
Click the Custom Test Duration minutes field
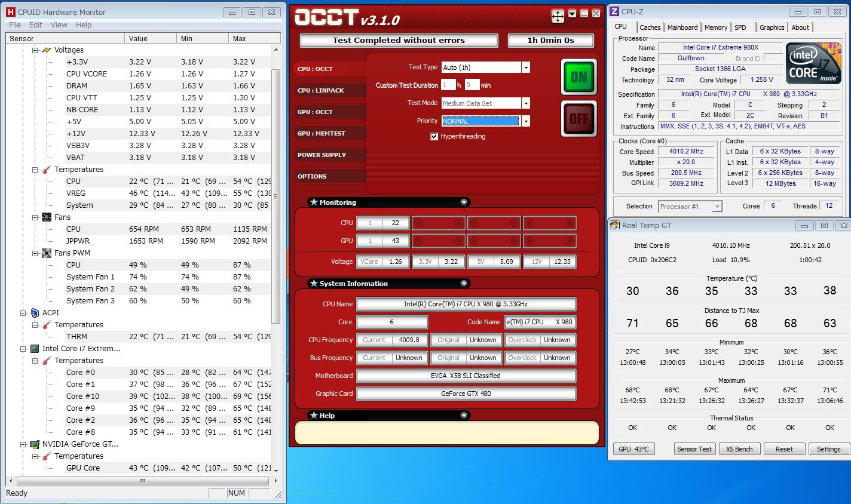[x=472, y=85]
